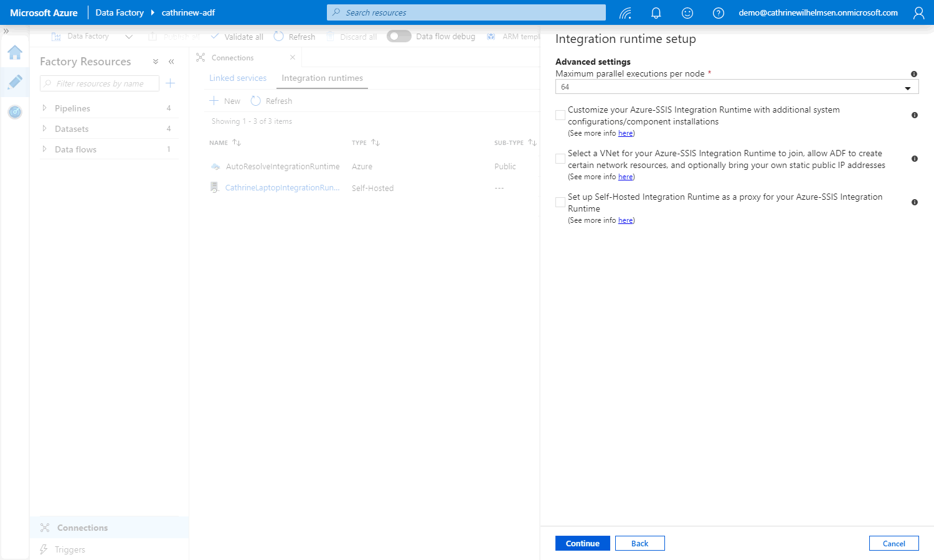Expand the Pipelines tree node
This screenshot has height=560, width=934.
click(44, 108)
